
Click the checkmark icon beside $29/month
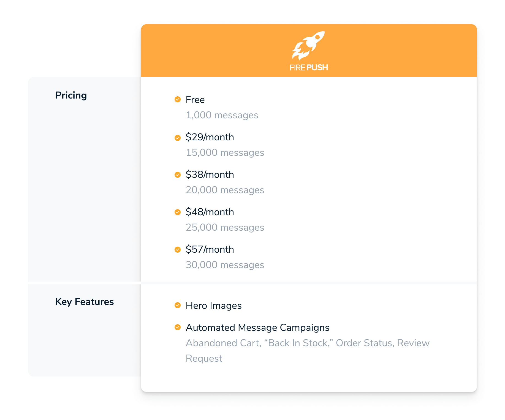[178, 138]
